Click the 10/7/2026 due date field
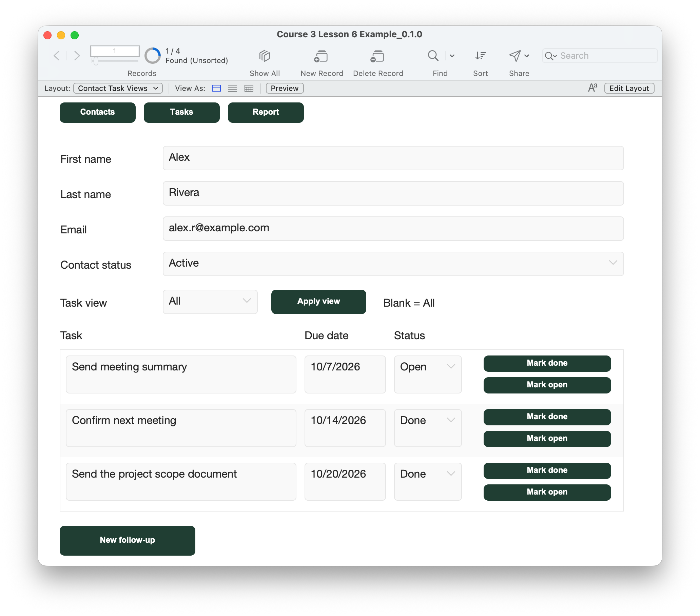 pyautogui.click(x=345, y=374)
